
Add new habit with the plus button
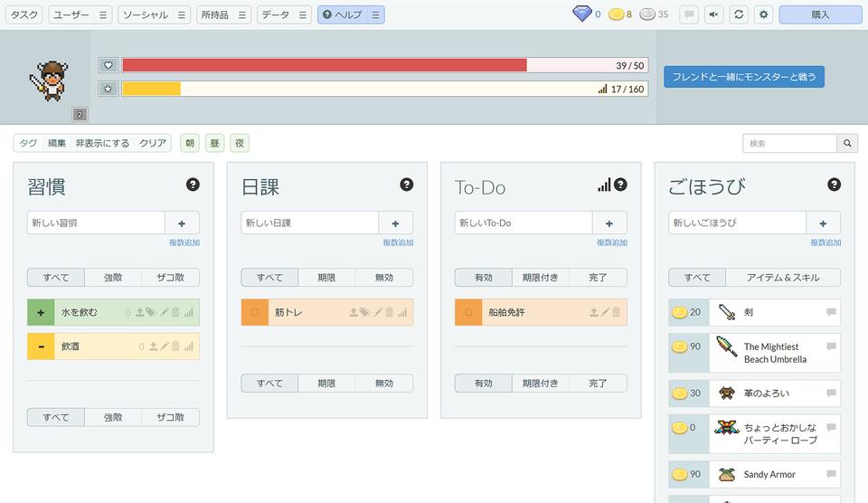(x=182, y=223)
